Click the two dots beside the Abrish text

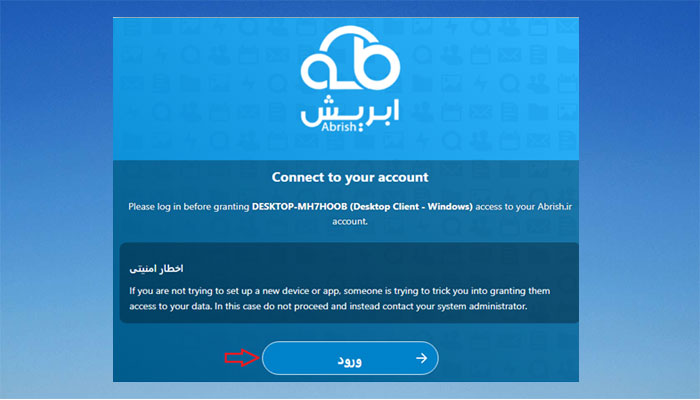tap(361, 128)
